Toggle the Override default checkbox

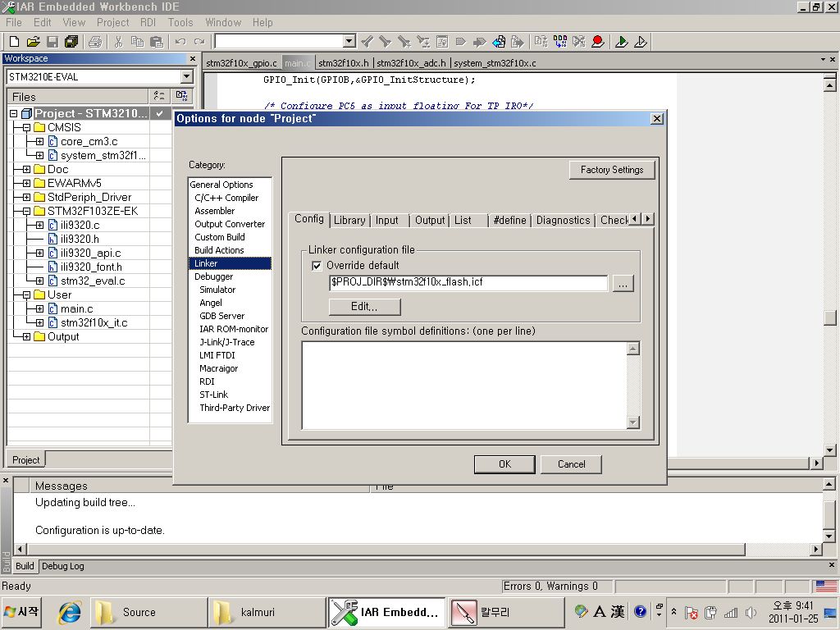tap(317, 266)
